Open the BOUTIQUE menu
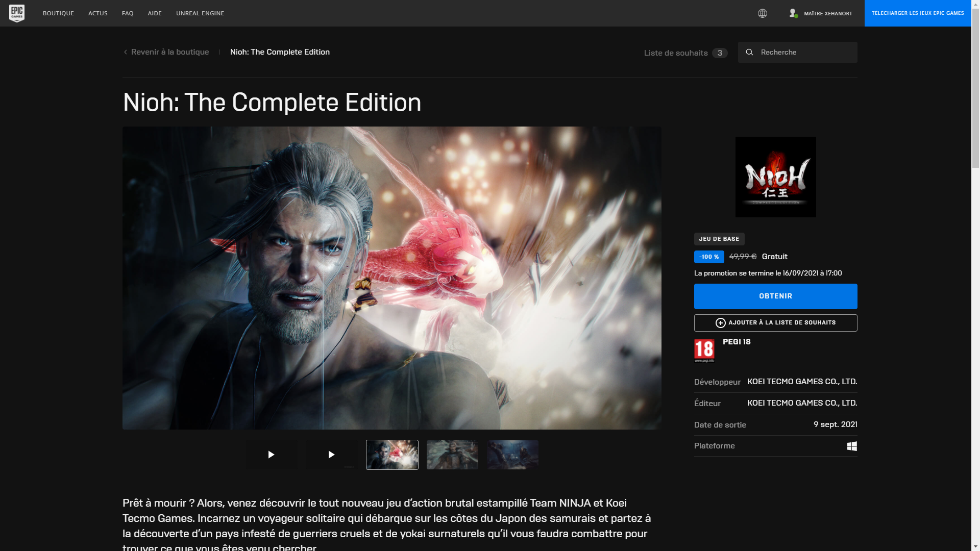The height and width of the screenshot is (551, 980). [x=58, y=13]
